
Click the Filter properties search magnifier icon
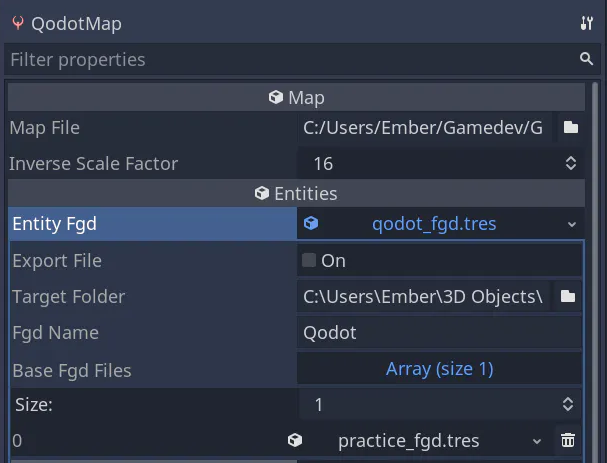[x=586, y=59]
